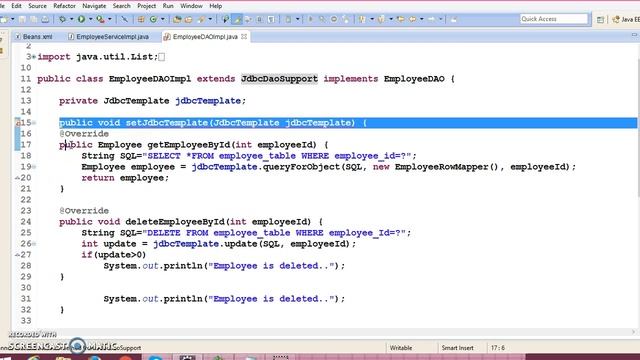Click the Run Last Tool icon
Screen dimensions: 640x360
coord(100,19)
